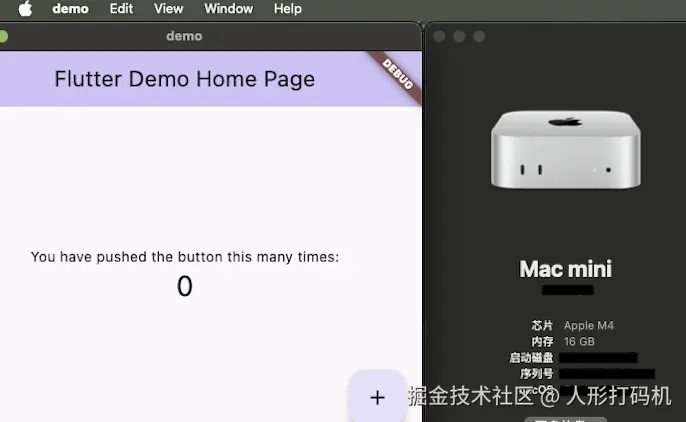Click the plus floating action button
686x422 pixels.
(x=377, y=397)
